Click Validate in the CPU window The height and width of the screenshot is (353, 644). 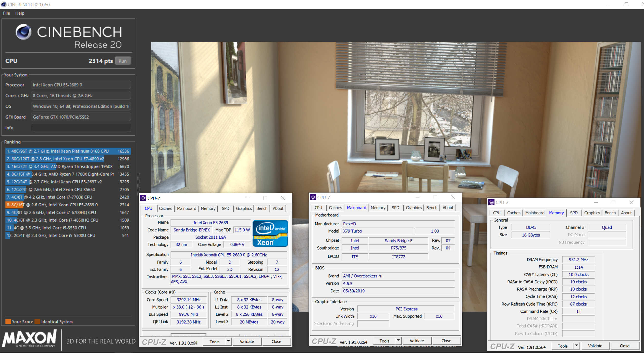pos(247,341)
